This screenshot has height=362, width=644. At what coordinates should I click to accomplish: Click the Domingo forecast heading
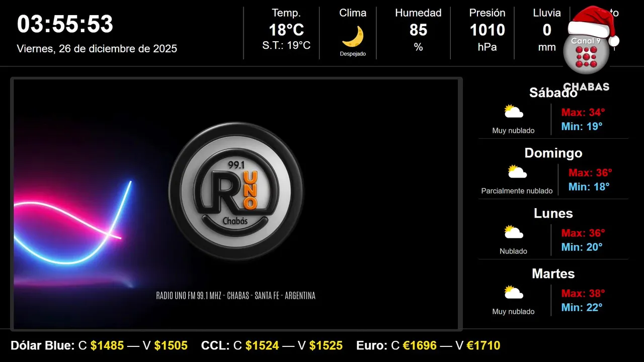pyautogui.click(x=553, y=153)
